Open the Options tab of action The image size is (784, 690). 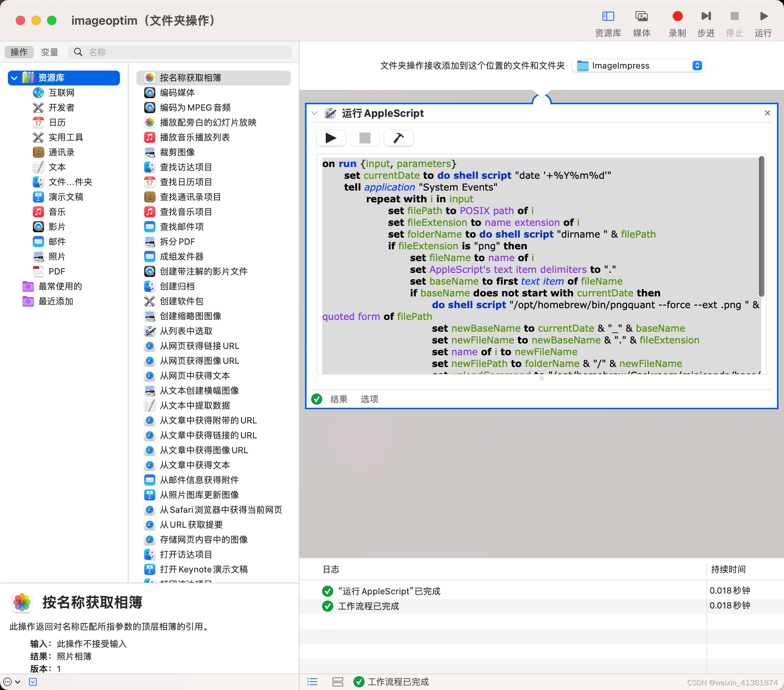(x=369, y=399)
